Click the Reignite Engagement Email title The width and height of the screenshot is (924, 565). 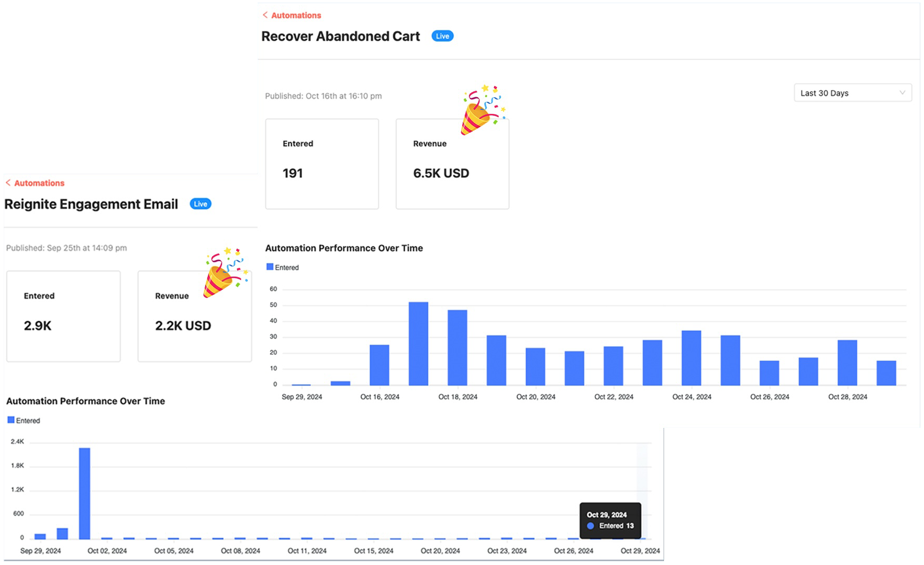(91, 204)
